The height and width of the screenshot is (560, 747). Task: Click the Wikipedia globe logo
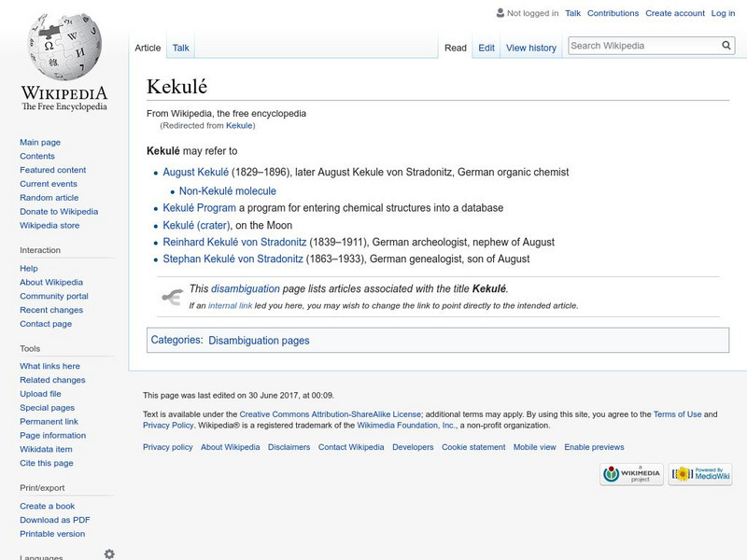tap(64, 47)
